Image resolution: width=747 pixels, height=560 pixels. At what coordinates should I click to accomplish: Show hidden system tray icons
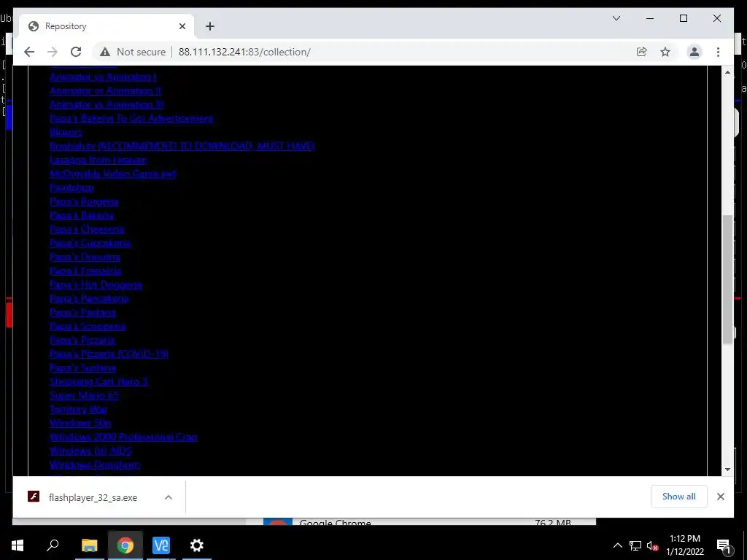click(617, 545)
